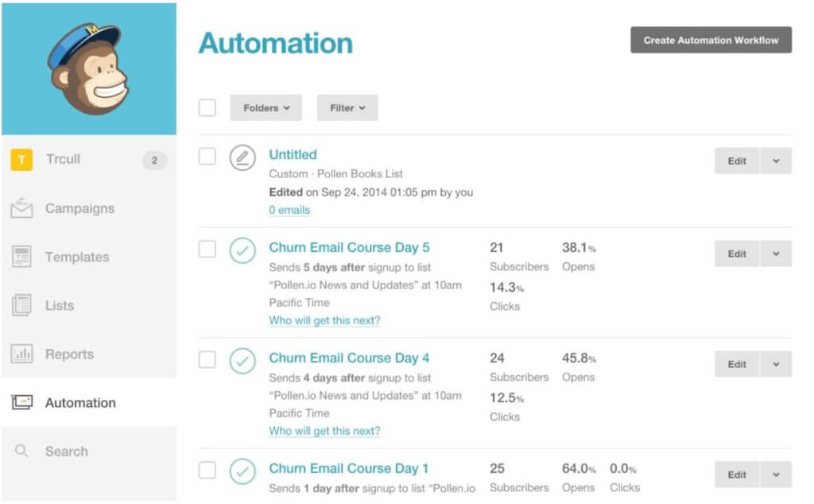The image size is (814, 504).
Task: Click the Edit button for Day 4 course
Action: coord(737,364)
